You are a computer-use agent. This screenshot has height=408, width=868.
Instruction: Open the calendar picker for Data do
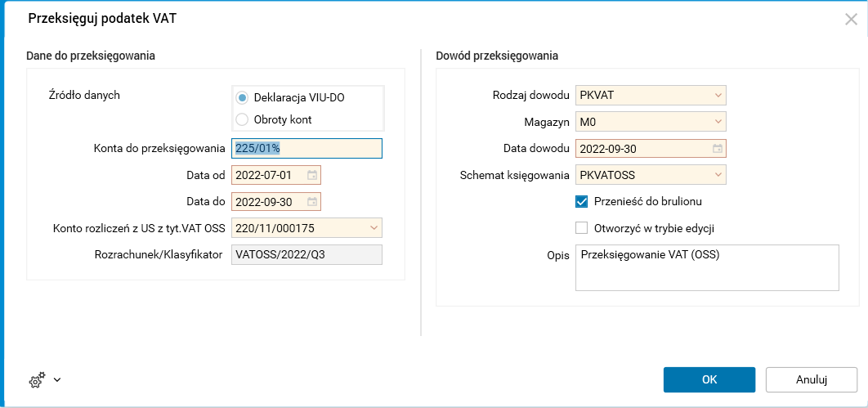[x=312, y=202]
